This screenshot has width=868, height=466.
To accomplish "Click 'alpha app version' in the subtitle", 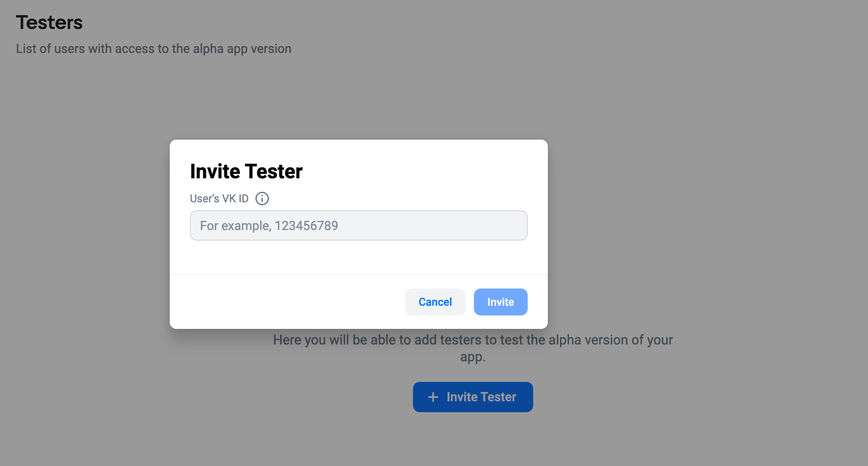I will click(x=242, y=49).
